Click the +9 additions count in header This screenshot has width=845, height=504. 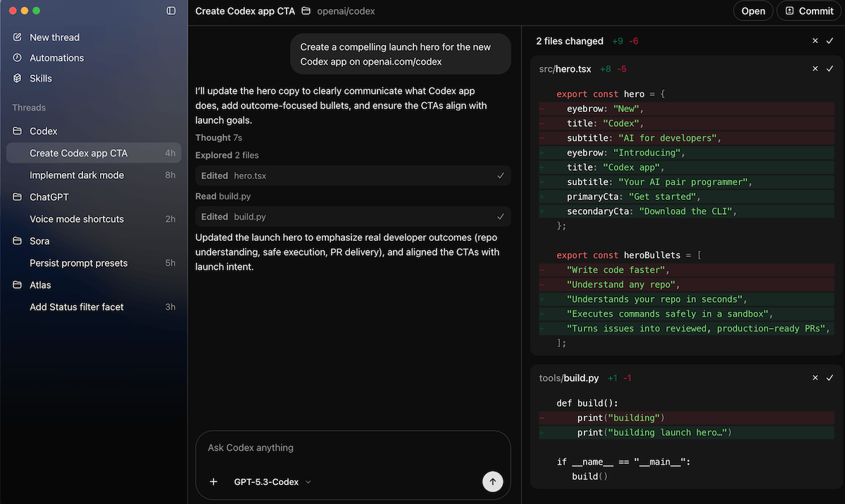pyautogui.click(x=618, y=41)
